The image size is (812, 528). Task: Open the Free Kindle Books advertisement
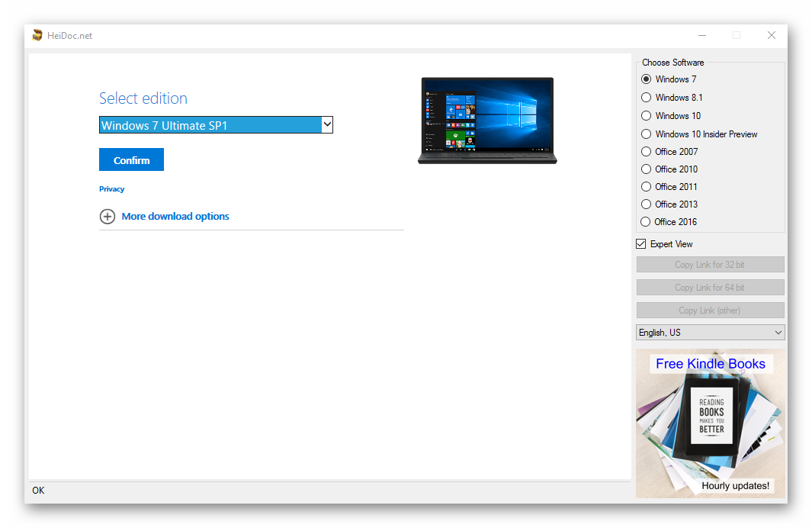(x=711, y=423)
